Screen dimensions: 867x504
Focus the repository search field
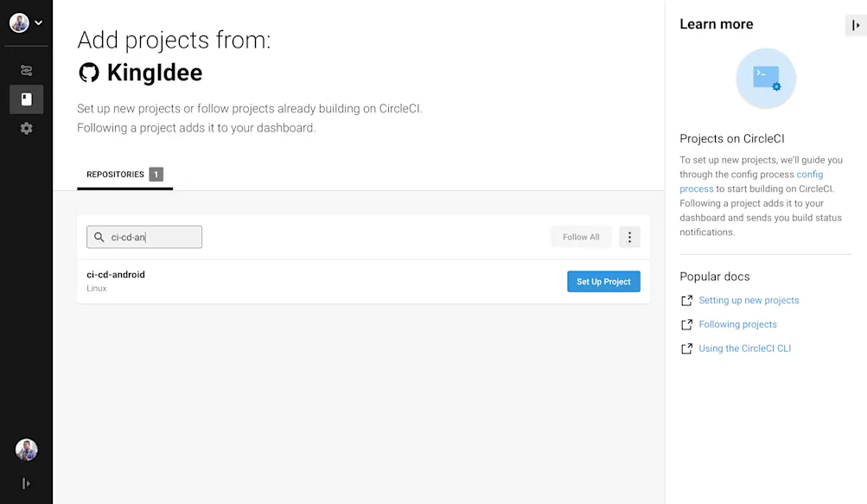point(144,237)
